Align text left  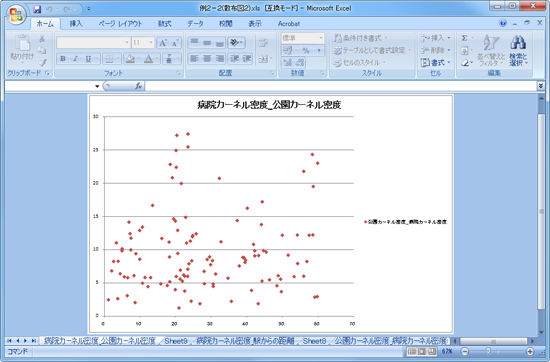(x=194, y=59)
